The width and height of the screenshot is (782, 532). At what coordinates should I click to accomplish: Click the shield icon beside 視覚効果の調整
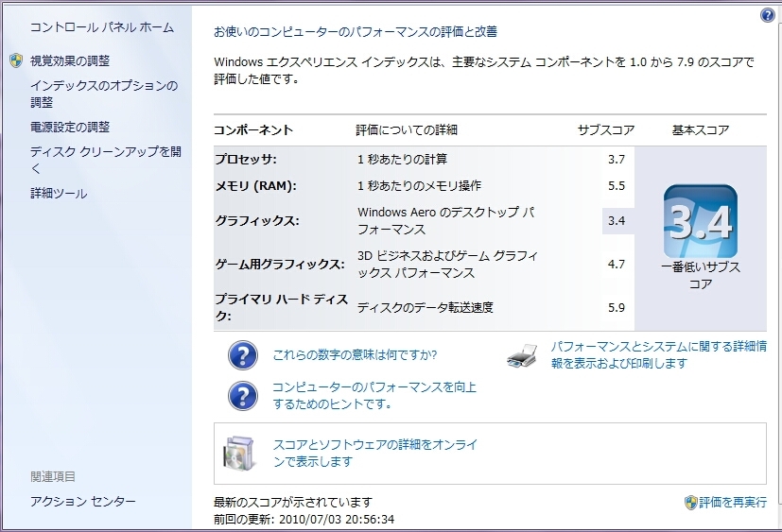[16, 60]
